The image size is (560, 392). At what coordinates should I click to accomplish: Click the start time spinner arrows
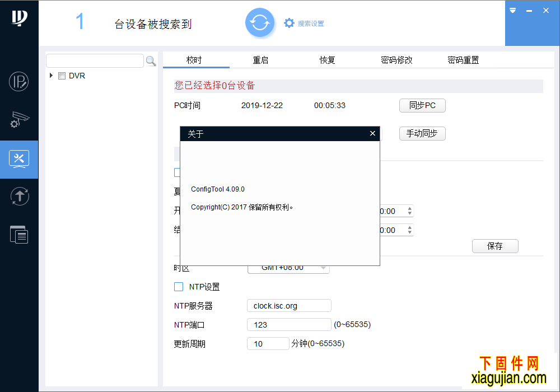click(410, 211)
